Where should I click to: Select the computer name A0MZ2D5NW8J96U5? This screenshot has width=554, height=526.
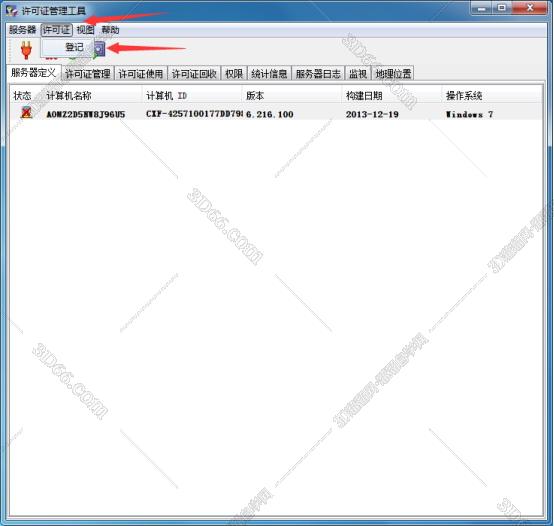point(86,114)
